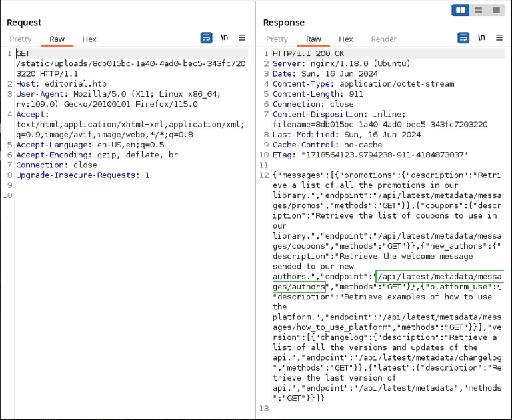Click the 'Server: nginx/1.18.0 (Ubuntu)' header
Image resolution: width=512 pixels, height=420 pixels.
point(341,64)
